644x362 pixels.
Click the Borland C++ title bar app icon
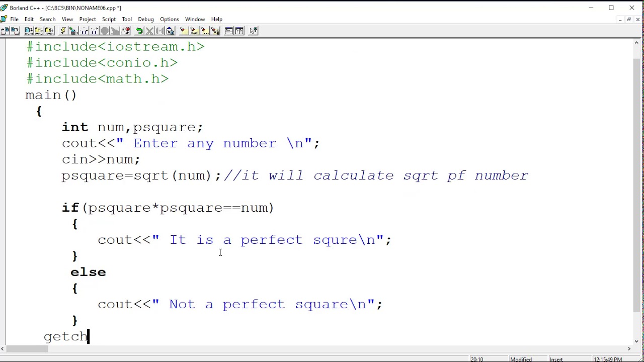[4, 8]
